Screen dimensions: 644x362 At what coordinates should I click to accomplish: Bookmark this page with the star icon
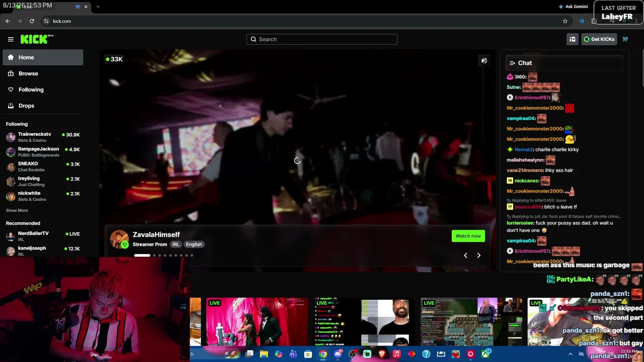(x=565, y=21)
